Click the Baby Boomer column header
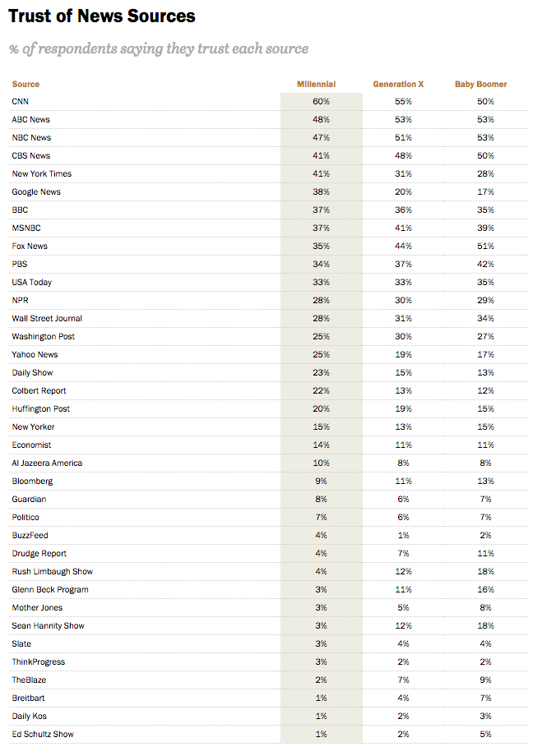The image size is (542, 756). [x=480, y=84]
